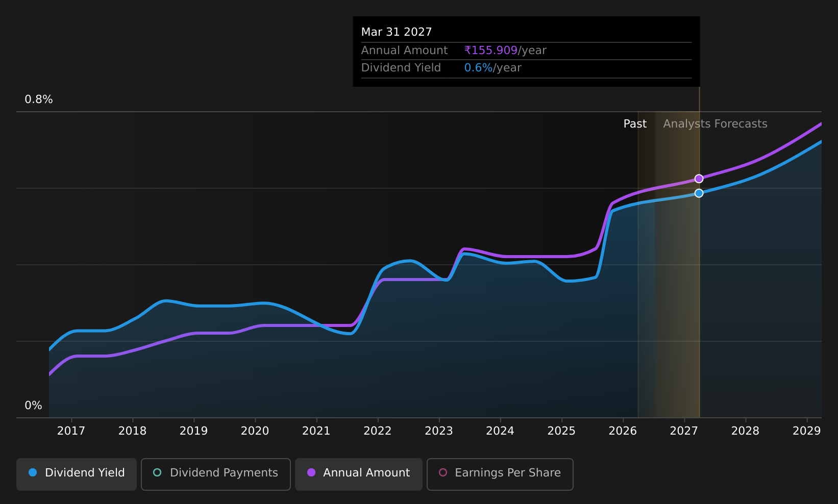The width and height of the screenshot is (838, 504).
Task: Click the blue Dividend Yield data point marker
Action: tap(699, 193)
